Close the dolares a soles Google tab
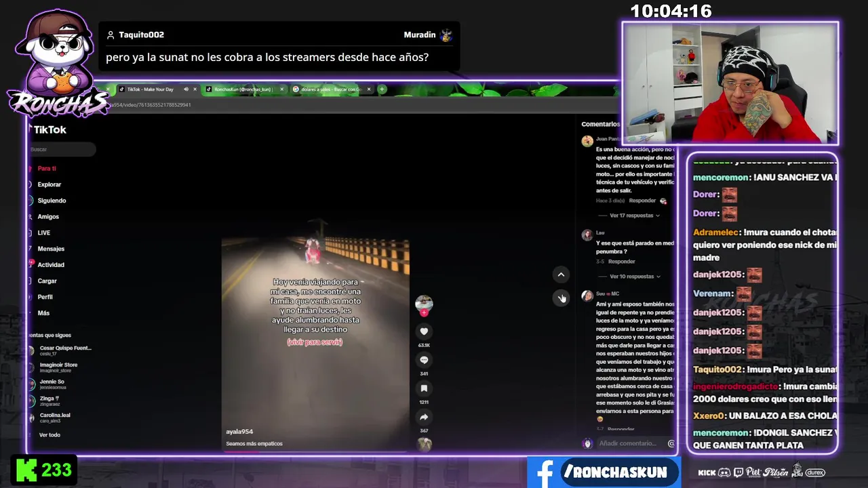Image resolution: width=868 pixels, height=488 pixels. [x=370, y=89]
